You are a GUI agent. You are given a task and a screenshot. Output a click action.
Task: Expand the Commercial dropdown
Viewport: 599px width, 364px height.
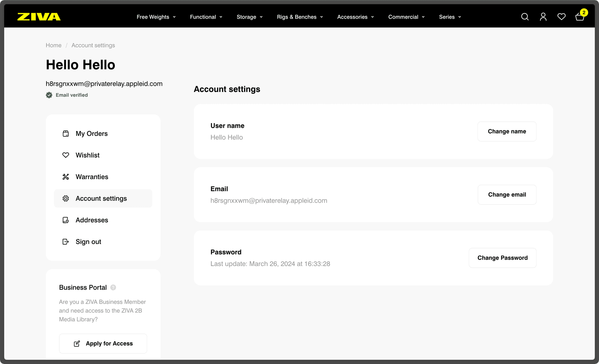[x=406, y=17]
